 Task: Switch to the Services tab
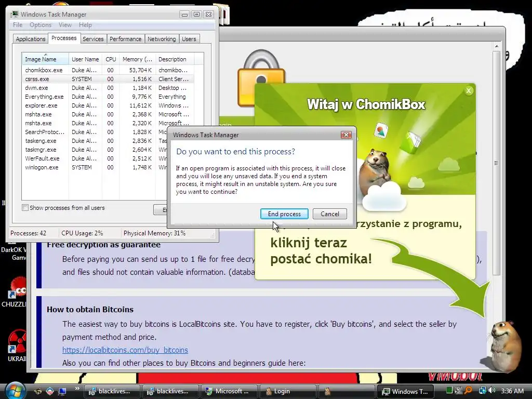pyautogui.click(x=93, y=39)
